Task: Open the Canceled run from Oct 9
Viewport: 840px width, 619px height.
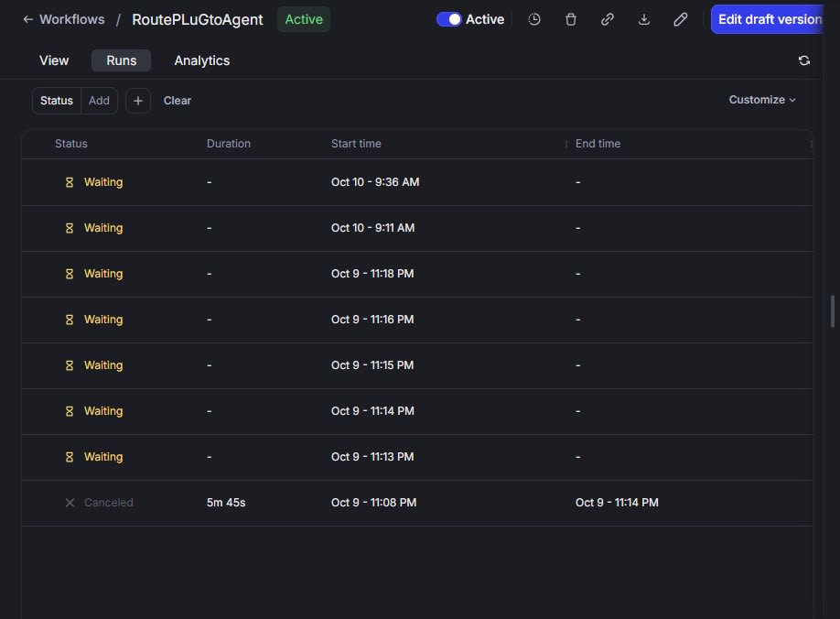Action: pyautogui.click(x=108, y=503)
